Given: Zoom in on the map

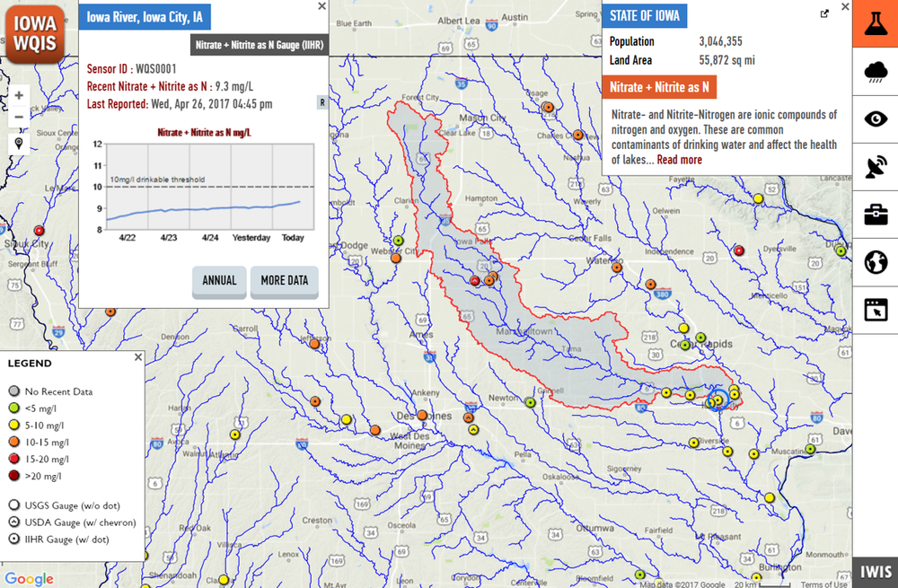Looking at the screenshot, I should click(x=19, y=95).
